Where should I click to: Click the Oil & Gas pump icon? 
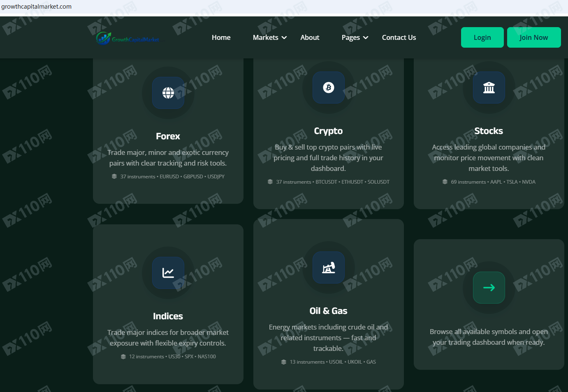(x=328, y=267)
